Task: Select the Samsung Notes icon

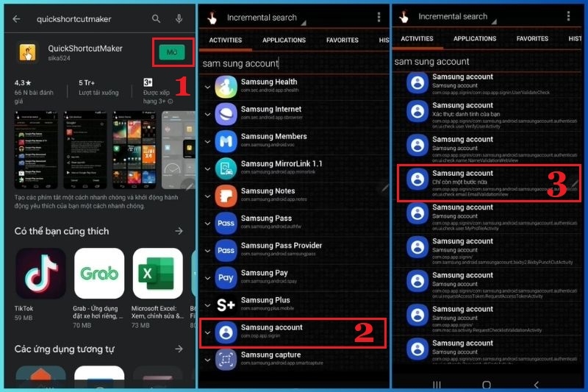Action: coord(226,196)
